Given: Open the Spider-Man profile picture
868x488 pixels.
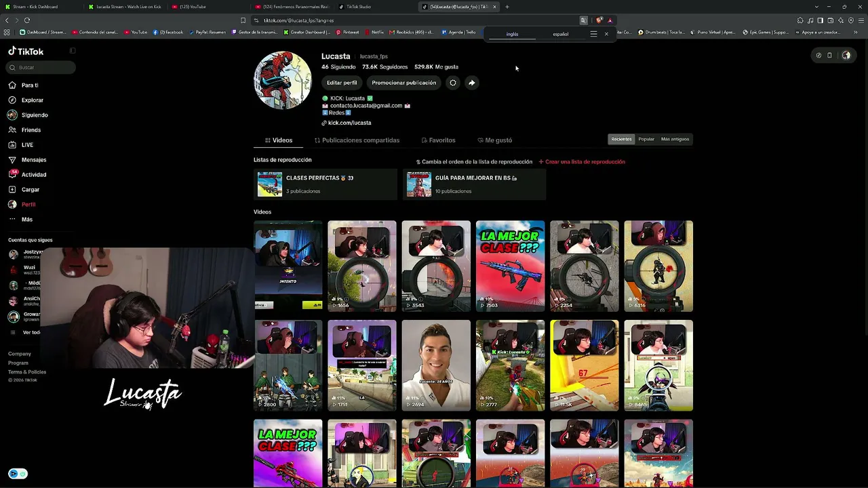Looking at the screenshot, I should (x=283, y=80).
